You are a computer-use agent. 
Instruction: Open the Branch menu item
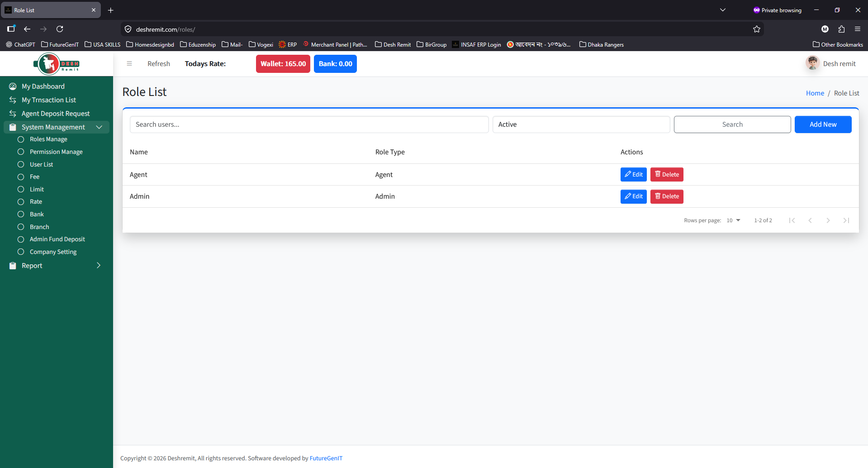[39, 227]
